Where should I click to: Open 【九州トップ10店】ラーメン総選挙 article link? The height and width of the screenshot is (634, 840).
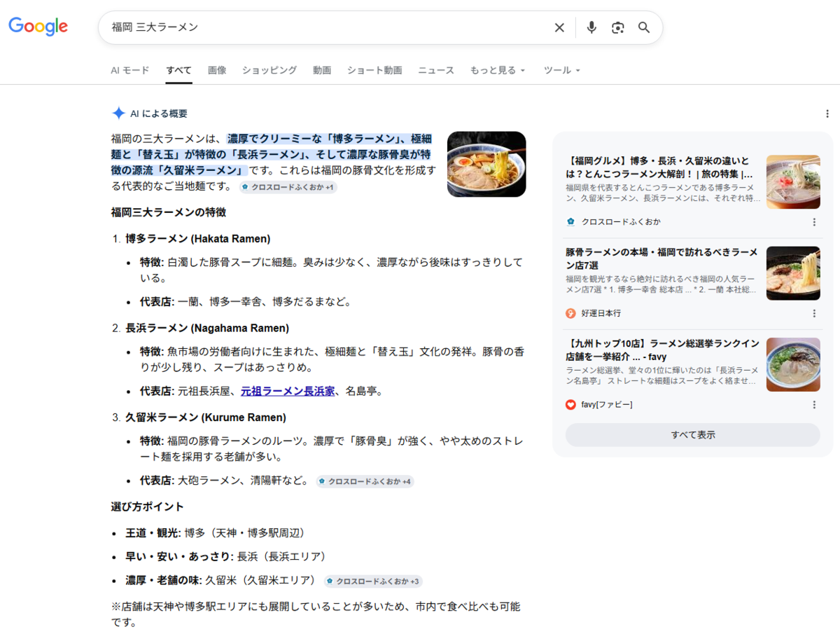(662, 350)
